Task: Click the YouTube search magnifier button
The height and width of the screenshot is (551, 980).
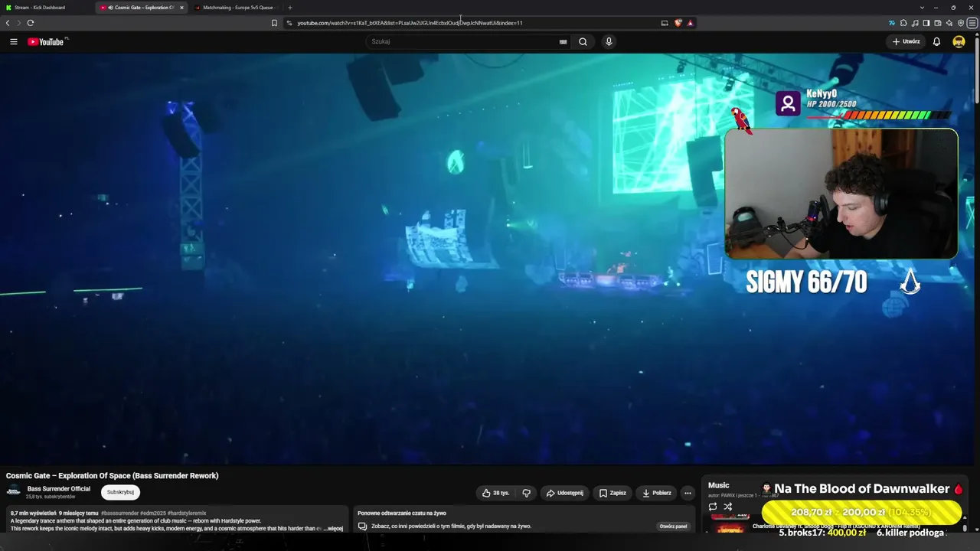Action: pyautogui.click(x=583, y=41)
